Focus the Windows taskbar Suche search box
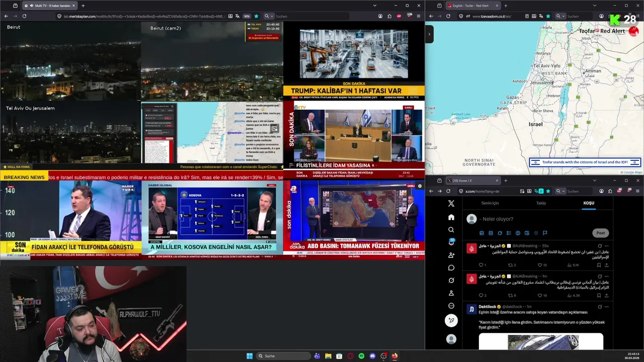 [283, 356]
